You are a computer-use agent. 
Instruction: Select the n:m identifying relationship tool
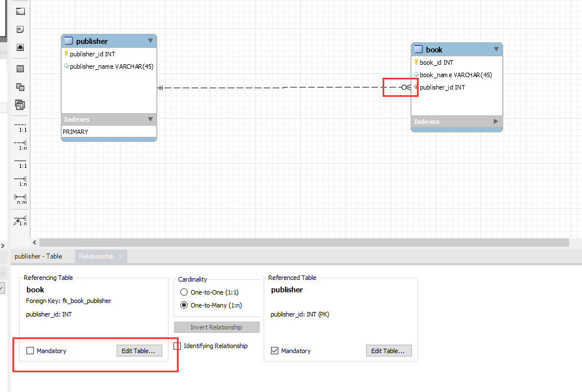[20, 198]
